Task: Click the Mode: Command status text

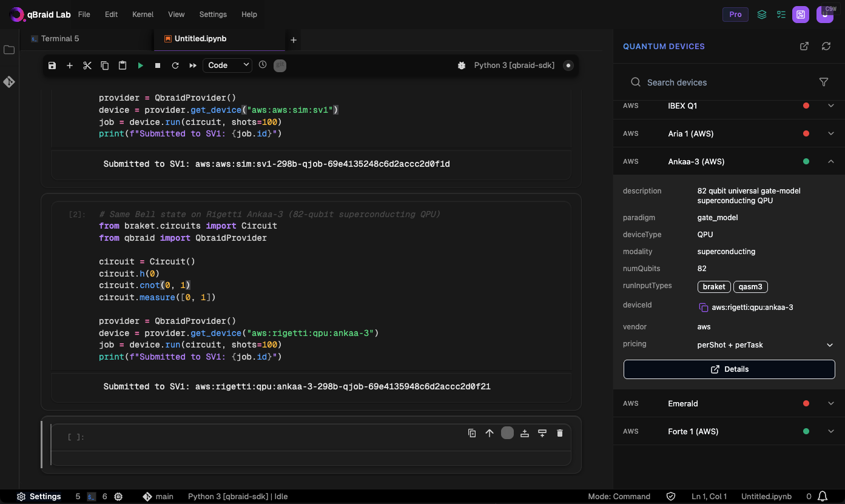Action: pyautogui.click(x=619, y=496)
